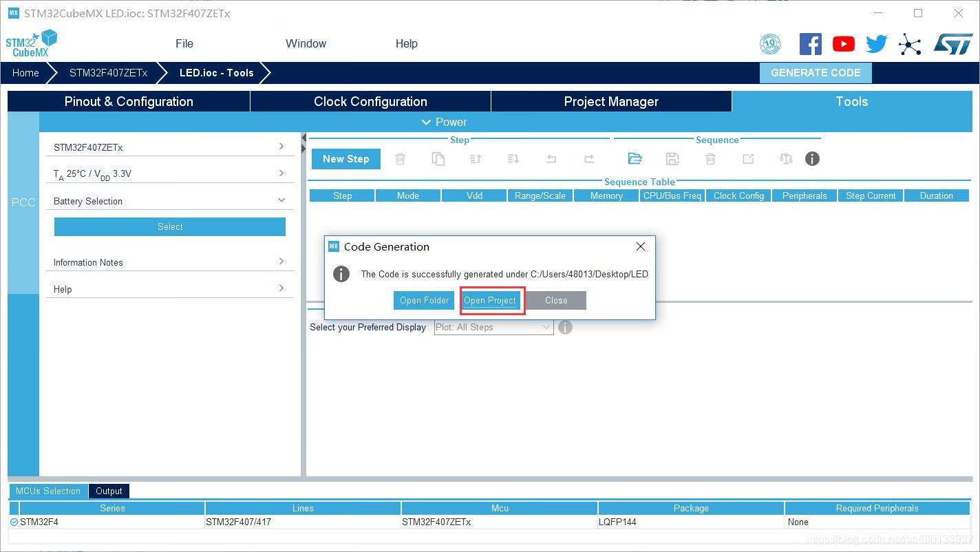Switch to the Output tab
Viewport: 980px width, 552px height.
pos(109,491)
